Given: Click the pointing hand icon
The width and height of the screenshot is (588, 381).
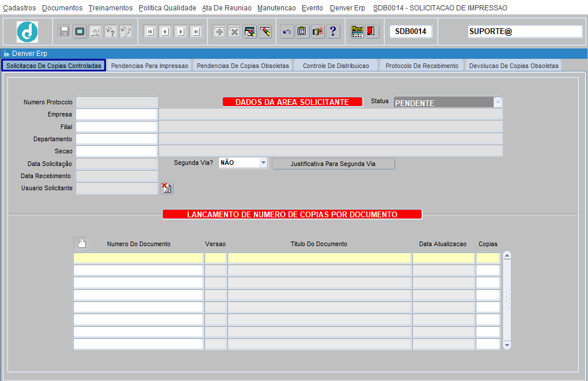Looking at the screenshot, I should coord(318,32).
